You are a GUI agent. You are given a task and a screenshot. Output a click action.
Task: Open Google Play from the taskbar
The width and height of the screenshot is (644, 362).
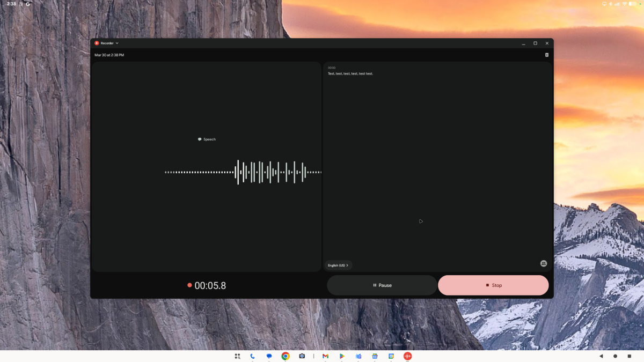pyautogui.click(x=342, y=356)
